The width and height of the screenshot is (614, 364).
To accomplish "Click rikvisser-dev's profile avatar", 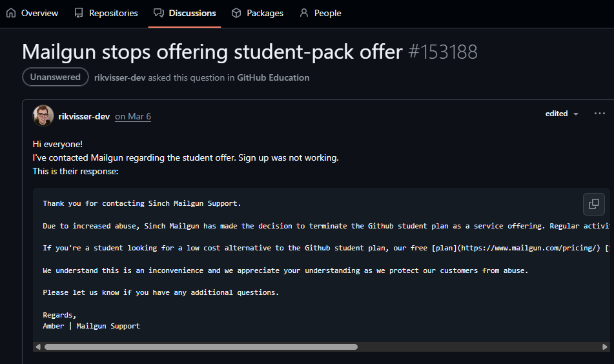I will point(43,116).
